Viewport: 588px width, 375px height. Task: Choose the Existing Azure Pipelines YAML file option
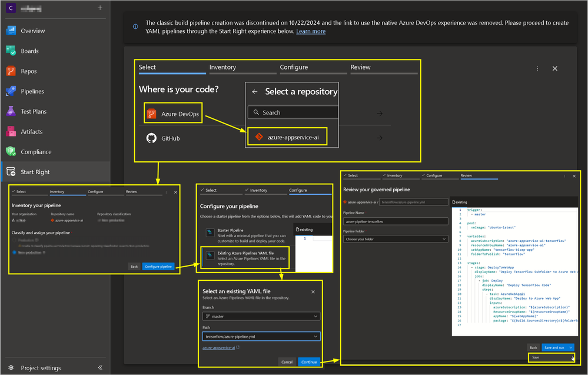[x=245, y=258]
